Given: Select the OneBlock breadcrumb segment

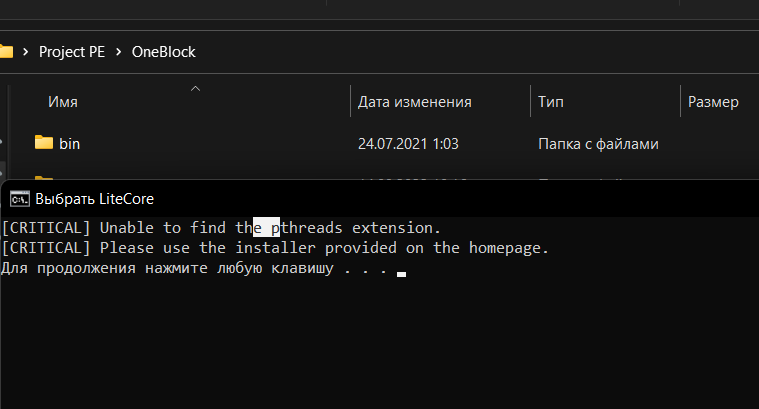Looking at the screenshot, I should click(x=164, y=52).
